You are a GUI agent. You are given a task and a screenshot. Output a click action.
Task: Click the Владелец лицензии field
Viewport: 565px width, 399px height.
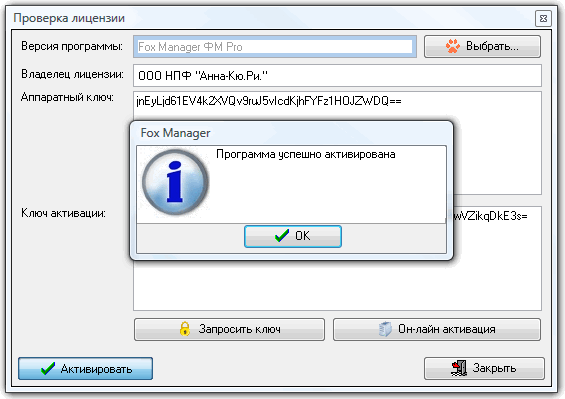coord(337,75)
